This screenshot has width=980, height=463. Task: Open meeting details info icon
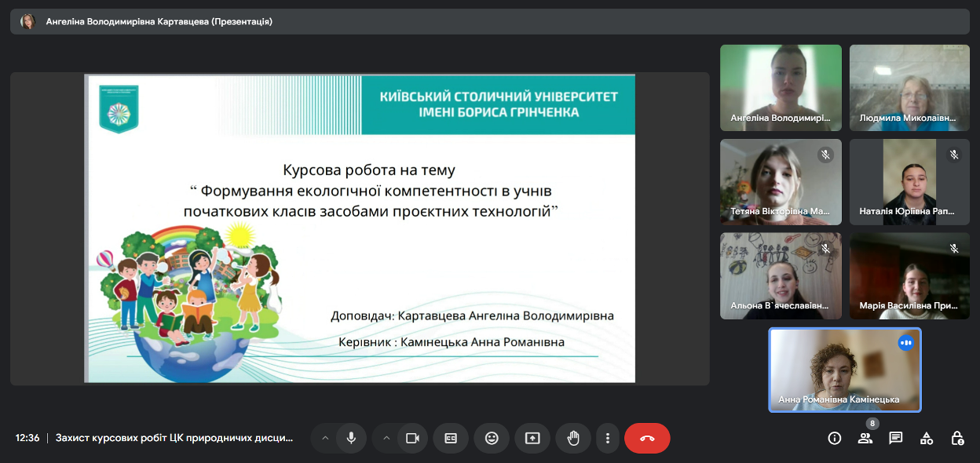tap(835, 438)
